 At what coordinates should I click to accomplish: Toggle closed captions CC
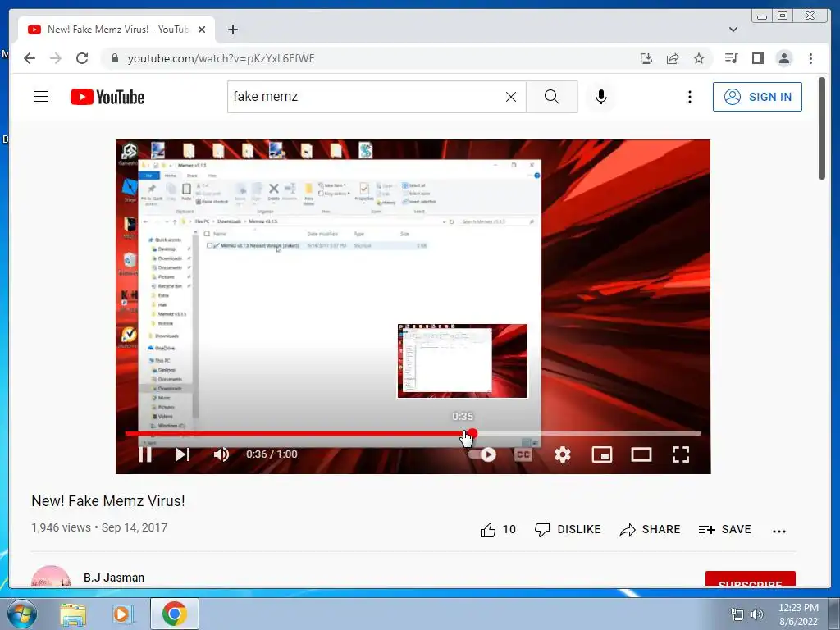point(523,454)
